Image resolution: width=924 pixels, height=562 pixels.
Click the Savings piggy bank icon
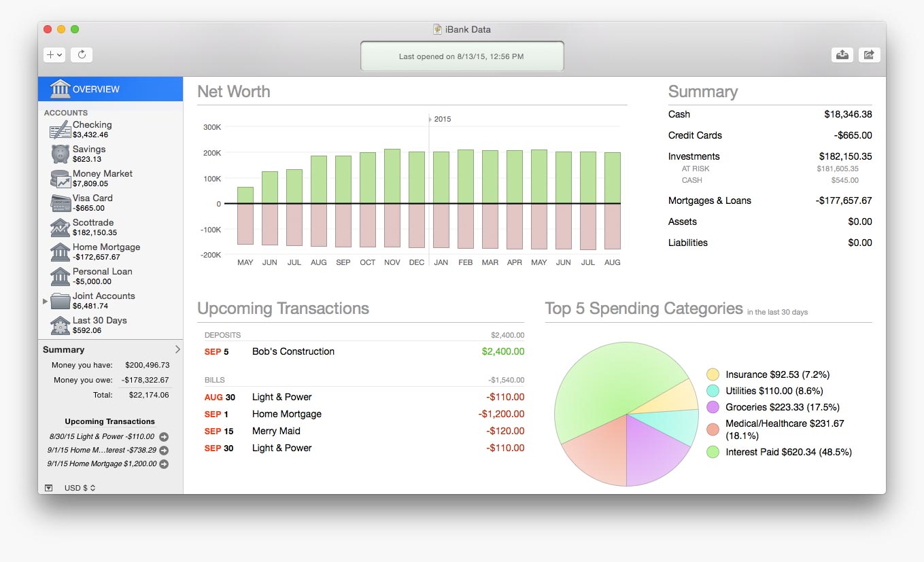(x=60, y=154)
